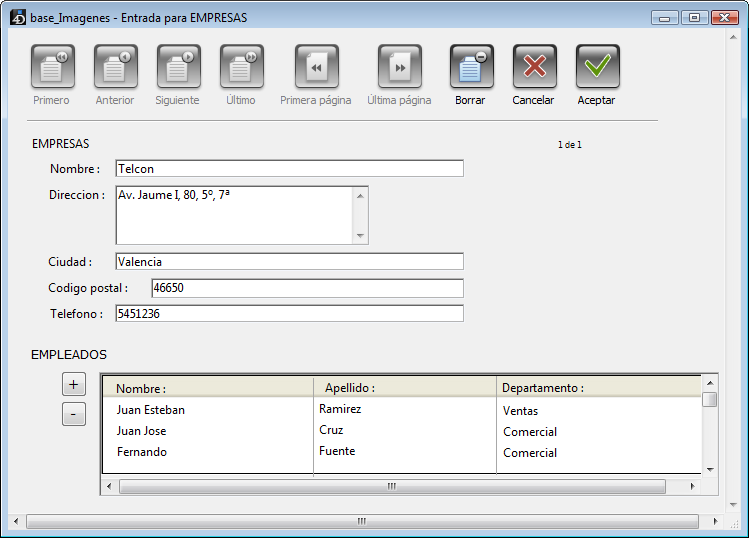The height and width of the screenshot is (538, 749).
Task: Select the Codigo postal field
Action: point(307,289)
